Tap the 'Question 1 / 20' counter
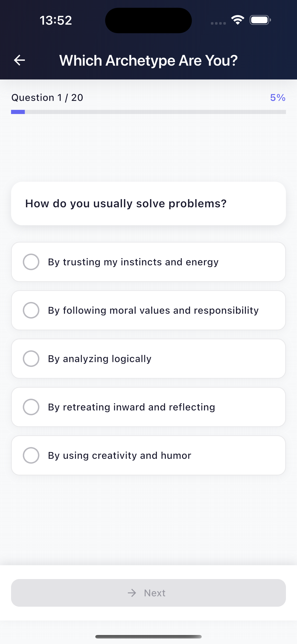Viewport: 297px width, 644px height. pos(47,97)
